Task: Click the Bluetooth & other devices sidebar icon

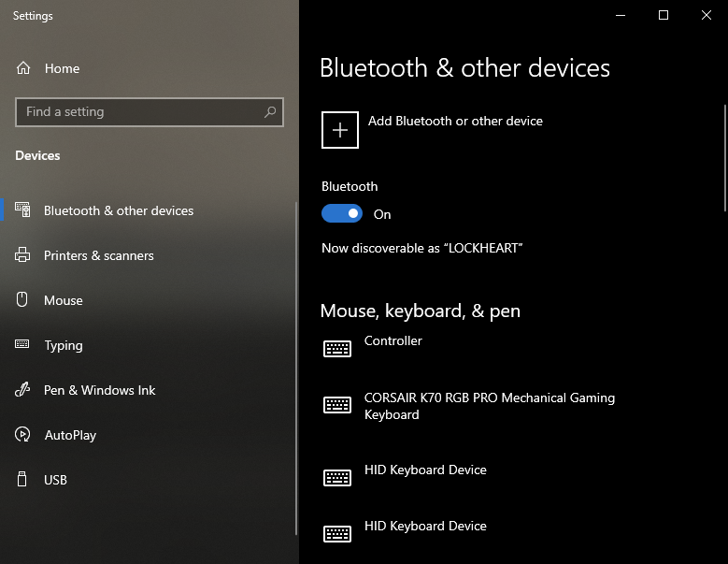Action: [22, 210]
